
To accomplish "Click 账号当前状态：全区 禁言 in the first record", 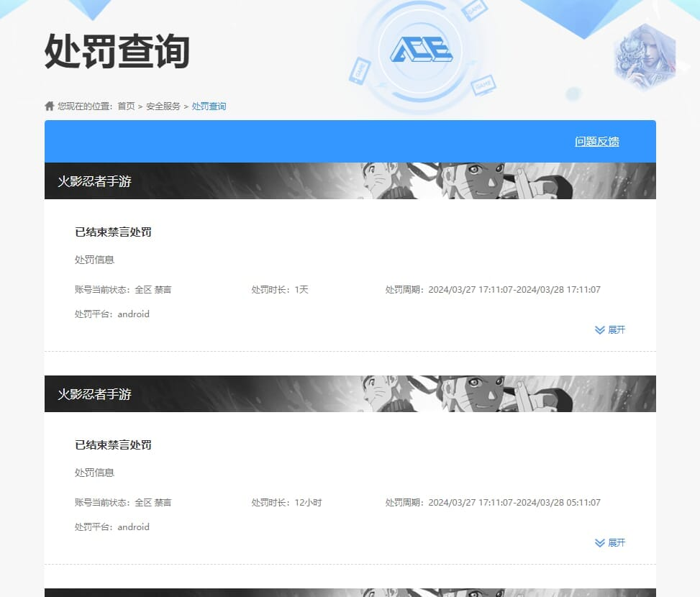I will click(x=123, y=290).
